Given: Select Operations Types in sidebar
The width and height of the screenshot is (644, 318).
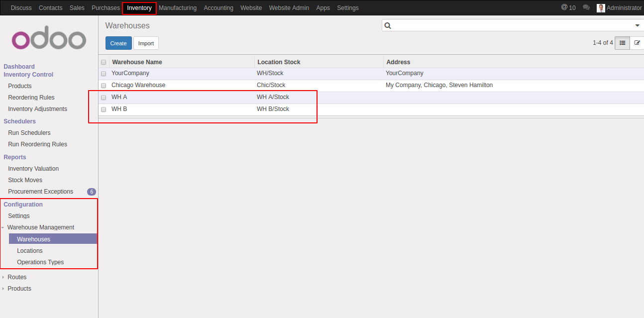Looking at the screenshot, I should [40, 262].
